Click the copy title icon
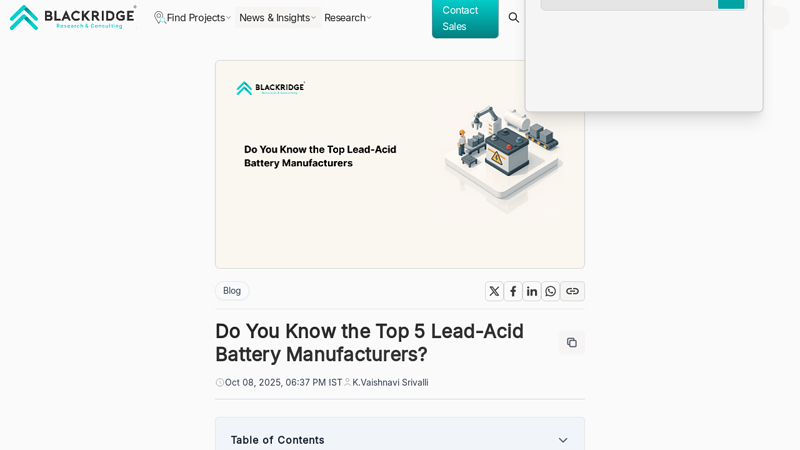Screen dimensions: 800x450 pyautogui.click(x=572, y=342)
